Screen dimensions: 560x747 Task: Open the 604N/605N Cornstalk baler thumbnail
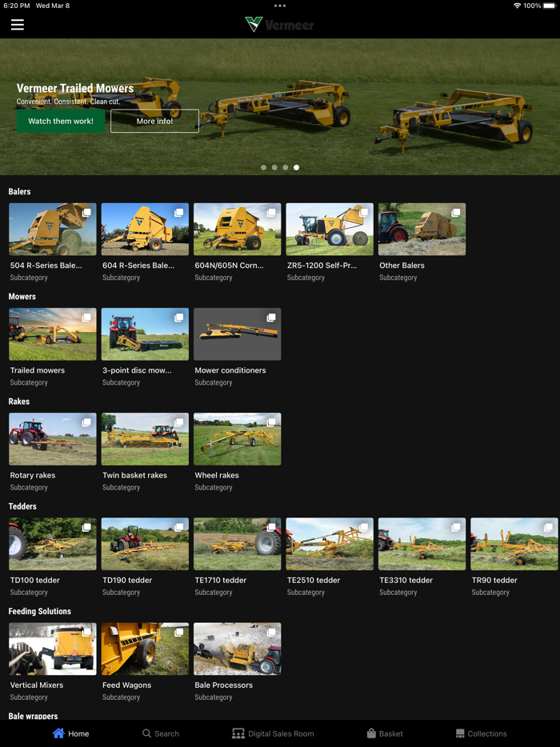[238, 230]
